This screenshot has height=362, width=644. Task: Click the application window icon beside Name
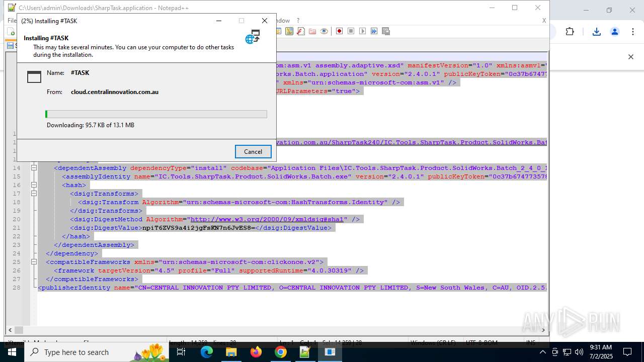click(x=34, y=76)
